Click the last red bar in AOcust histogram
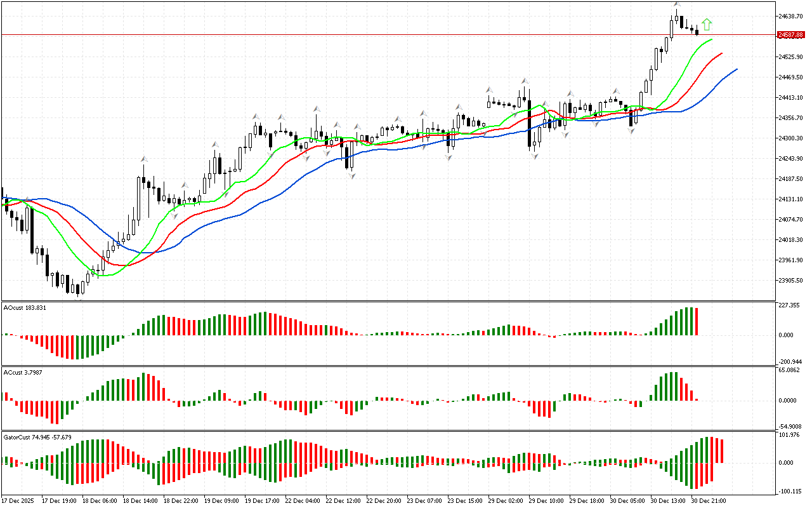This screenshot has width=812, height=508. click(697, 321)
